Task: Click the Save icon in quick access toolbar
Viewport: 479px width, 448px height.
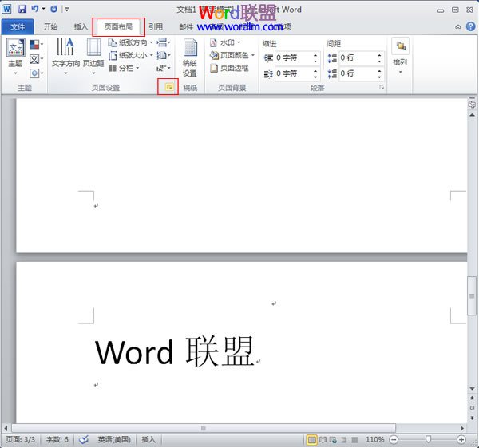Action: click(x=22, y=9)
